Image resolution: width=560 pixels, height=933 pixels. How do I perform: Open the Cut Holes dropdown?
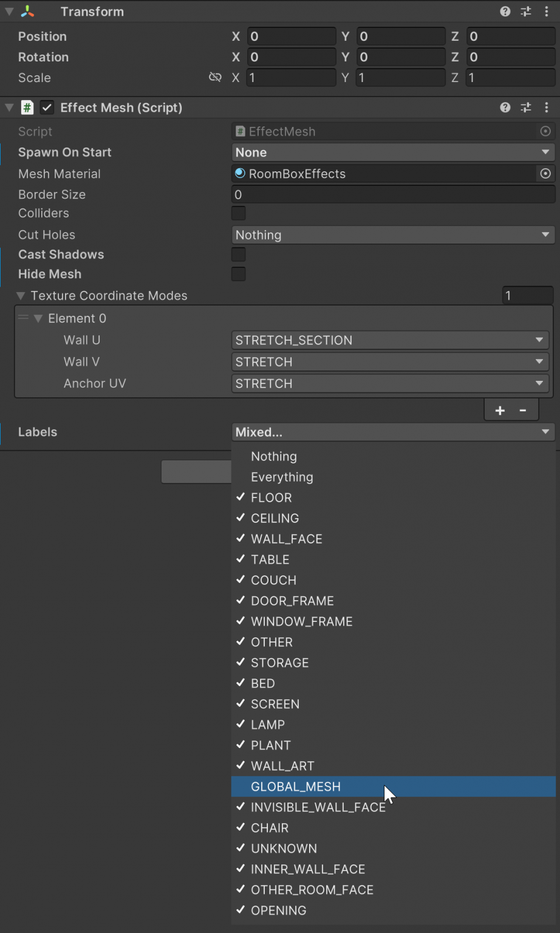tap(392, 235)
